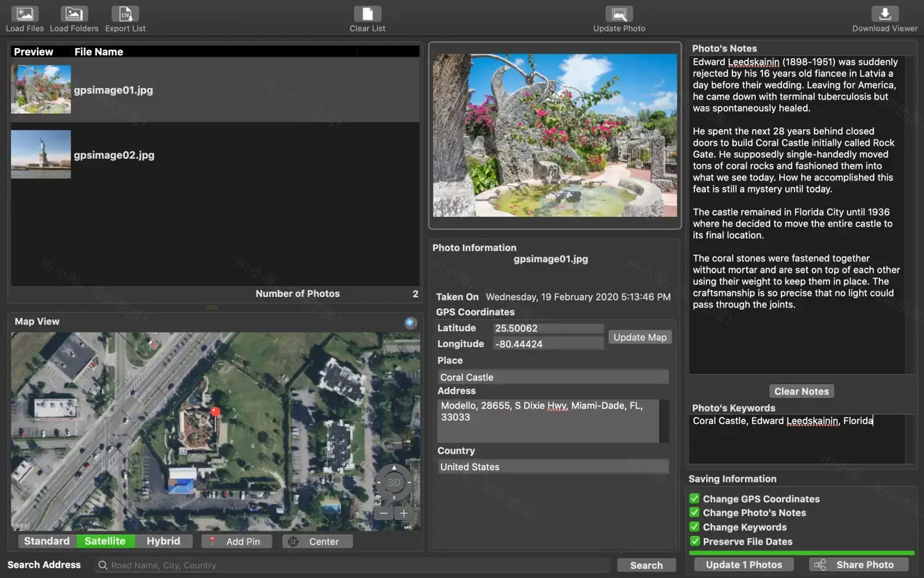Export the photo list as CSV
Viewport: 924px width, 578px height.
[125, 12]
